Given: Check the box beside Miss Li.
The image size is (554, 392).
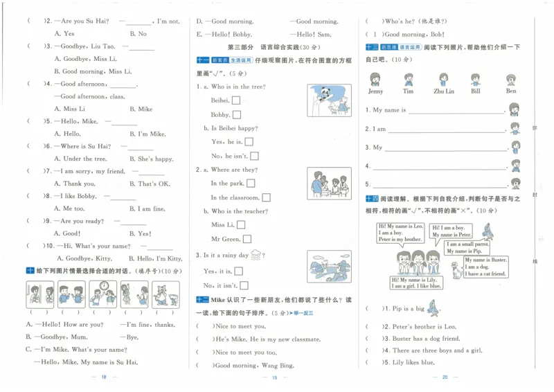Looking at the screenshot, I should [240, 224].
